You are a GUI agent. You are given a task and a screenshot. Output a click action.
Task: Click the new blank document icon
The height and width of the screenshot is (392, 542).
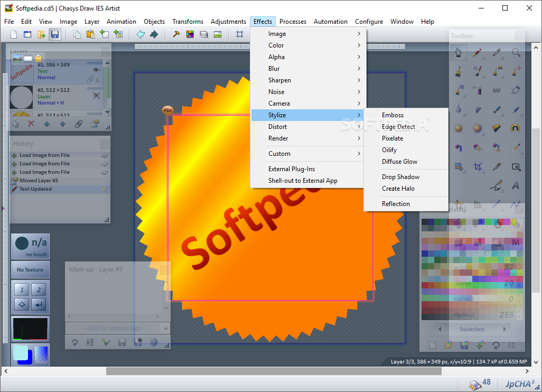pos(14,34)
